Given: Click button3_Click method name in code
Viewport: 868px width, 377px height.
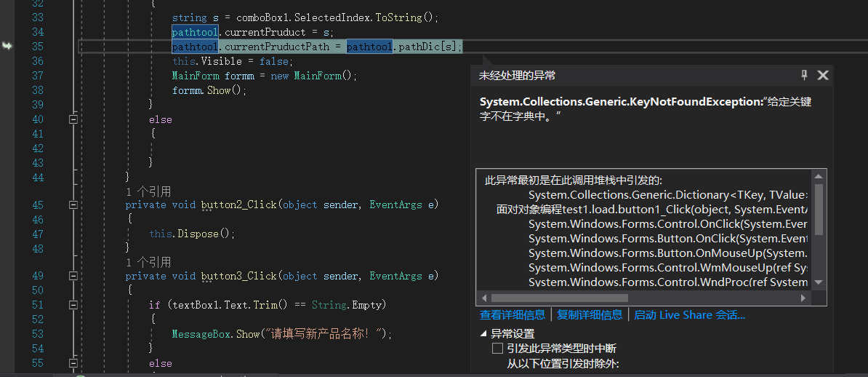Looking at the screenshot, I should pyautogui.click(x=238, y=276).
